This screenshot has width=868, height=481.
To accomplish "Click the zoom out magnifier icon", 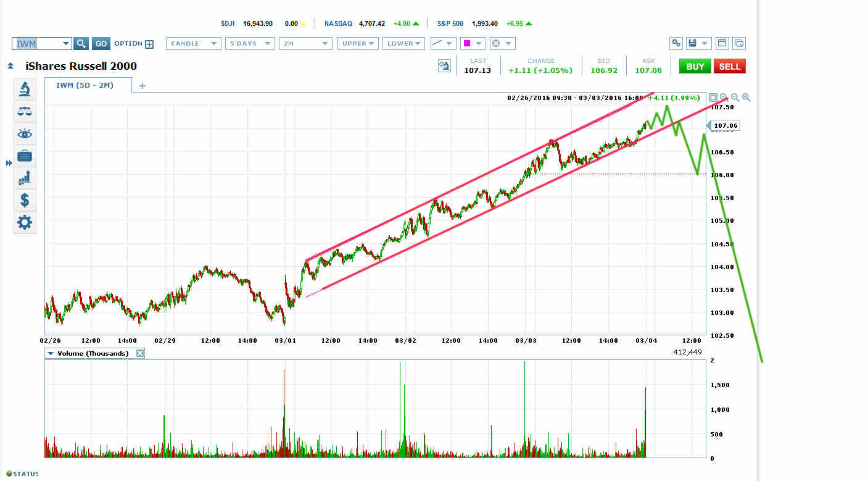I will 735,98.
